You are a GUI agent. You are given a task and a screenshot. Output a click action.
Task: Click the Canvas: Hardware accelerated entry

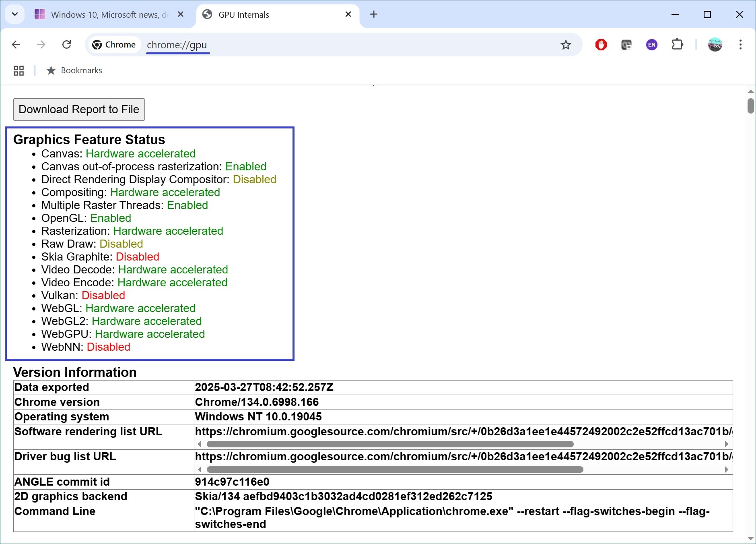point(118,154)
